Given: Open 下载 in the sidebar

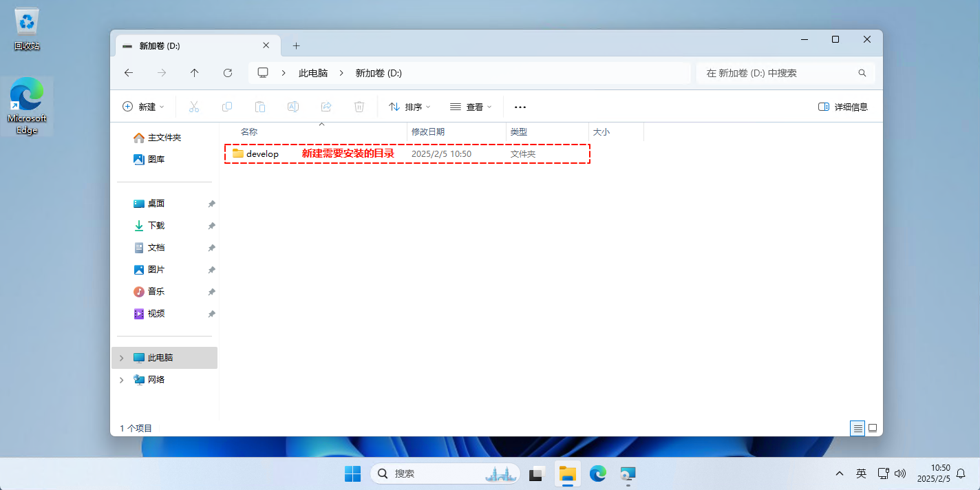Looking at the screenshot, I should (x=156, y=226).
